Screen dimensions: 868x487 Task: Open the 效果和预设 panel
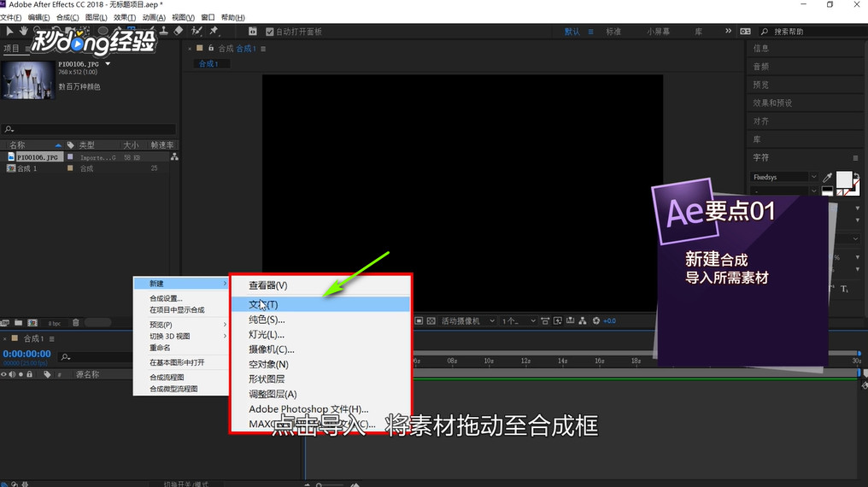(x=772, y=103)
